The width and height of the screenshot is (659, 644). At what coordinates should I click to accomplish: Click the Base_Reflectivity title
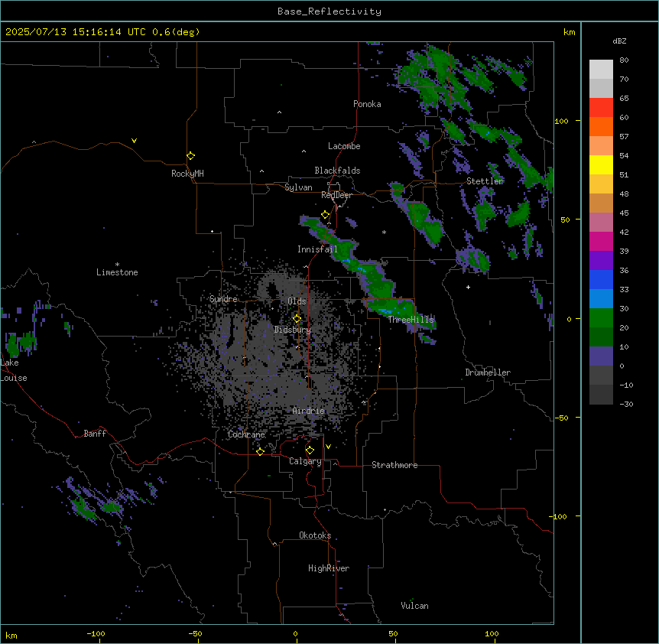coord(329,11)
